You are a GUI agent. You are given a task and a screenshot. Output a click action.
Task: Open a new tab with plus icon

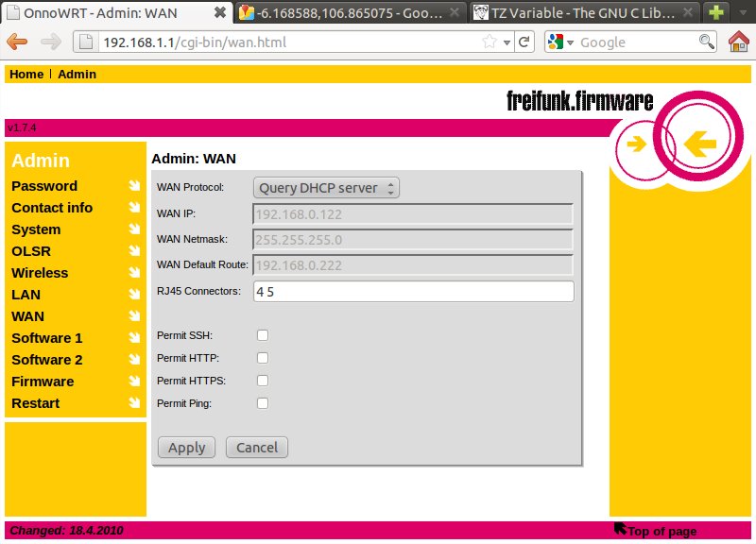point(716,13)
